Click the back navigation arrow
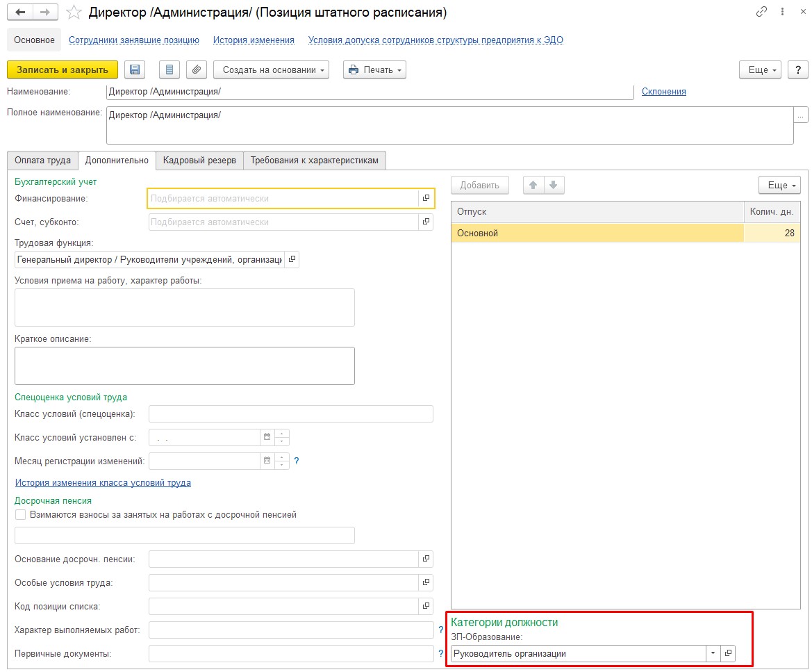The width and height of the screenshot is (812, 672). coord(20,13)
